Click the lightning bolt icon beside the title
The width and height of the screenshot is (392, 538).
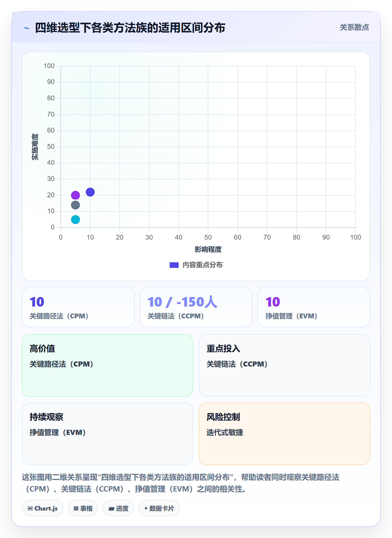(x=27, y=28)
